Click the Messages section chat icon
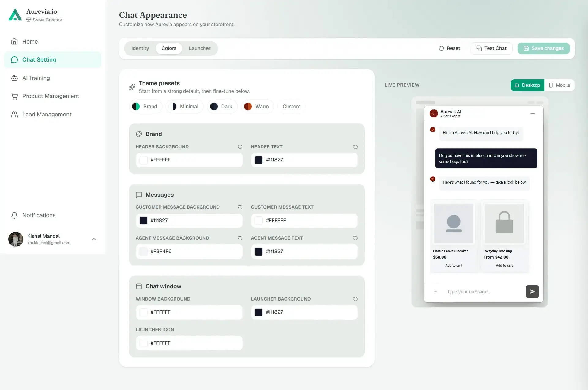588x390 pixels. coord(139,195)
